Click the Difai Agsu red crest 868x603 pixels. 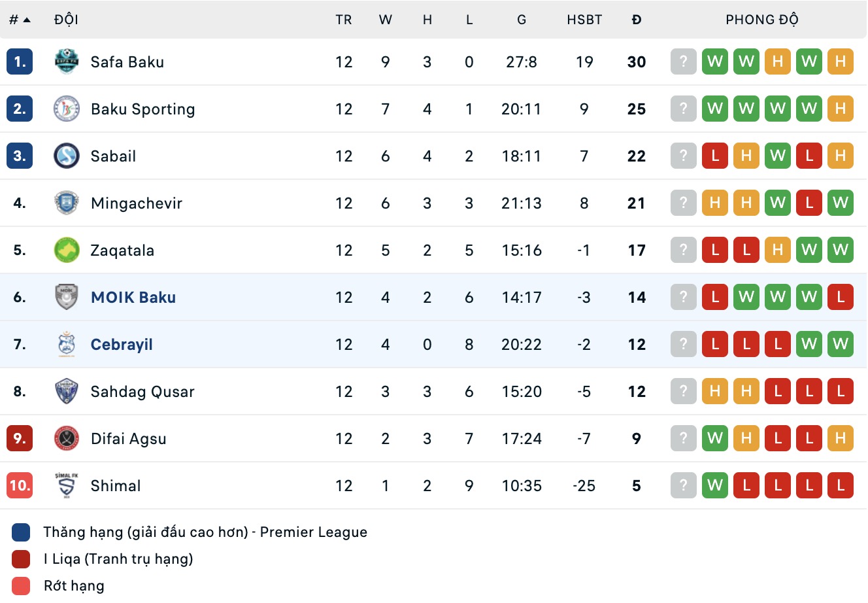click(x=66, y=439)
